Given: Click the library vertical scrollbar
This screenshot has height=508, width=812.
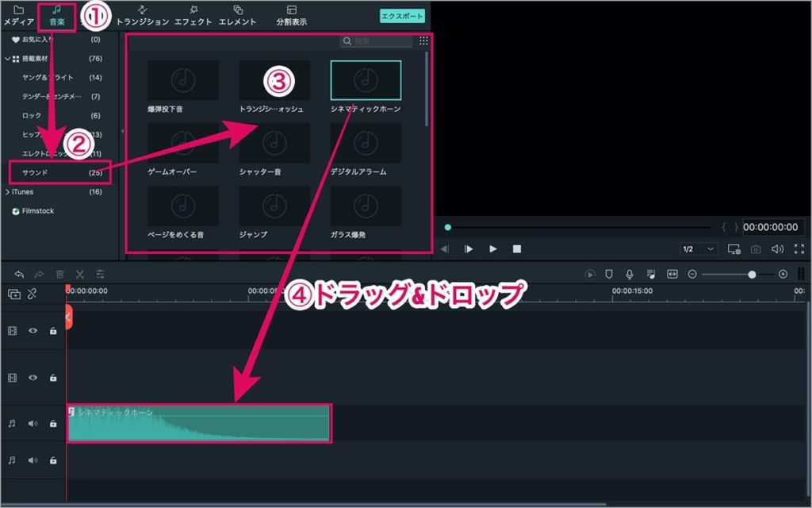Looking at the screenshot, I should tap(426, 89).
